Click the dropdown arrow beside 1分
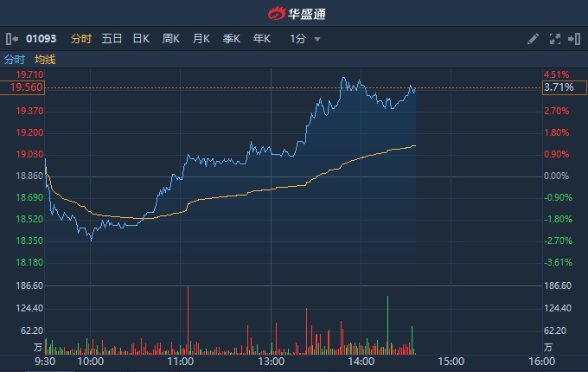The image size is (588, 372). click(317, 39)
